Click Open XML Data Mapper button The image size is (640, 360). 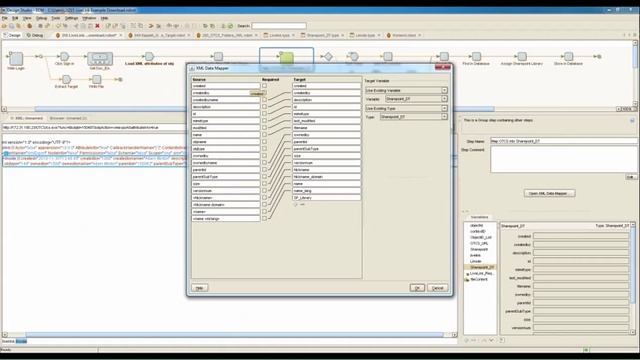click(x=549, y=193)
